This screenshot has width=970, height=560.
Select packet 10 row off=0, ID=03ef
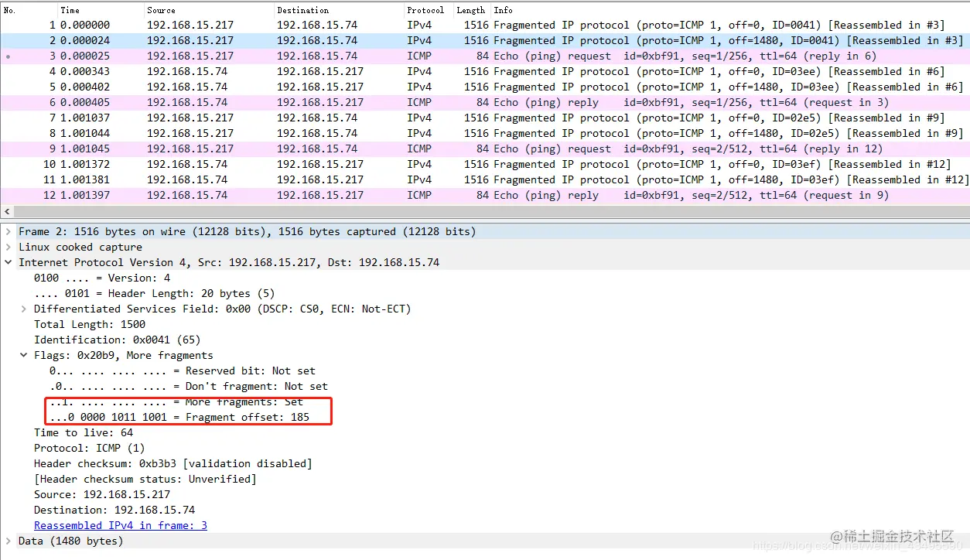tap(485, 164)
